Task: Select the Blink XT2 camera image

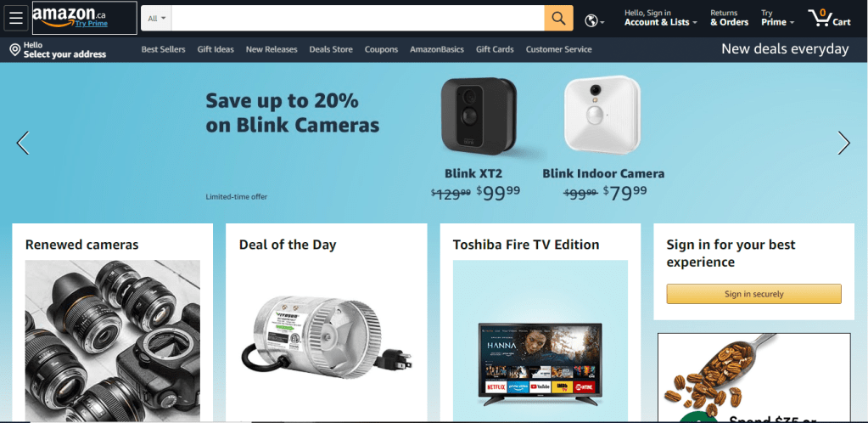Action: (479, 116)
